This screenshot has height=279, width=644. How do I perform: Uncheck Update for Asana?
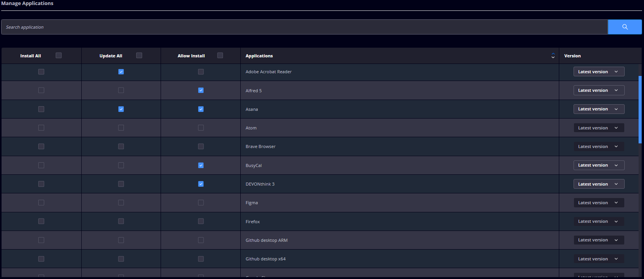[x=121, y=109]
